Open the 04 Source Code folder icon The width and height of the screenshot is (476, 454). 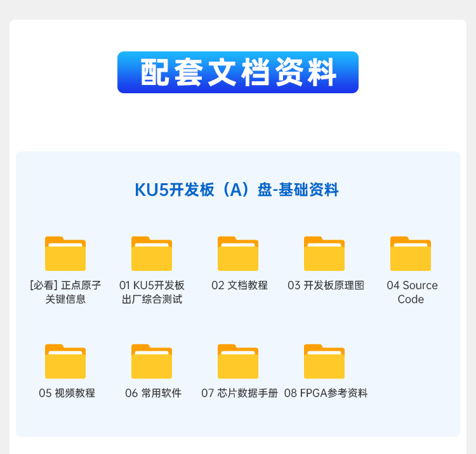pyautogui.click(x=411, y=254)
